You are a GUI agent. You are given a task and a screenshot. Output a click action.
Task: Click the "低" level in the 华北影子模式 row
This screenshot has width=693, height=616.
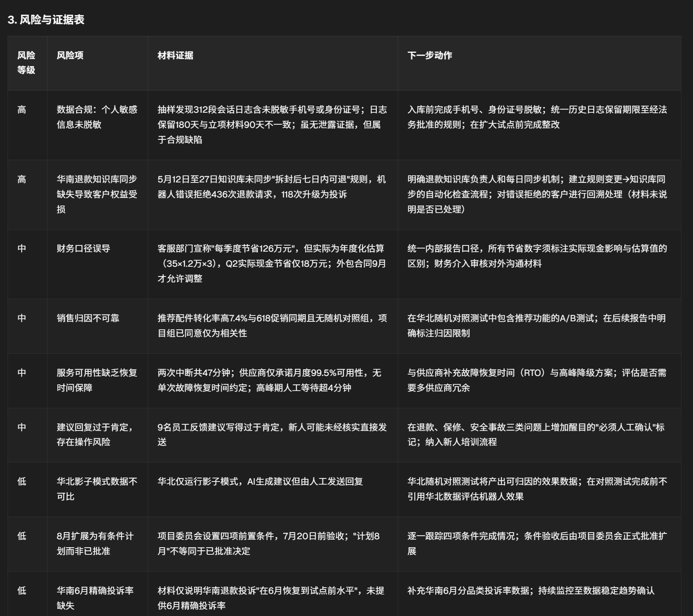point(22,482)
